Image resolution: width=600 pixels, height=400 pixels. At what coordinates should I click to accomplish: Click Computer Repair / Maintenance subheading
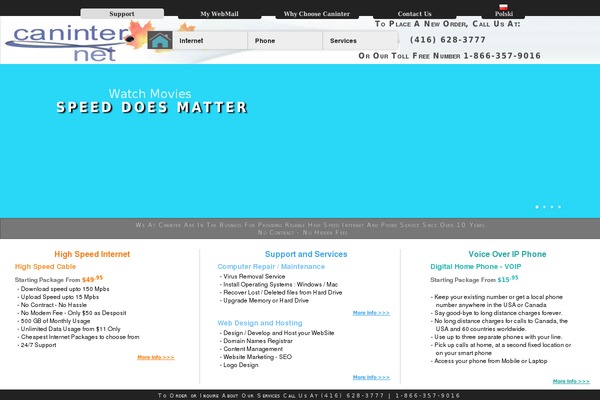tap(271, 266)
